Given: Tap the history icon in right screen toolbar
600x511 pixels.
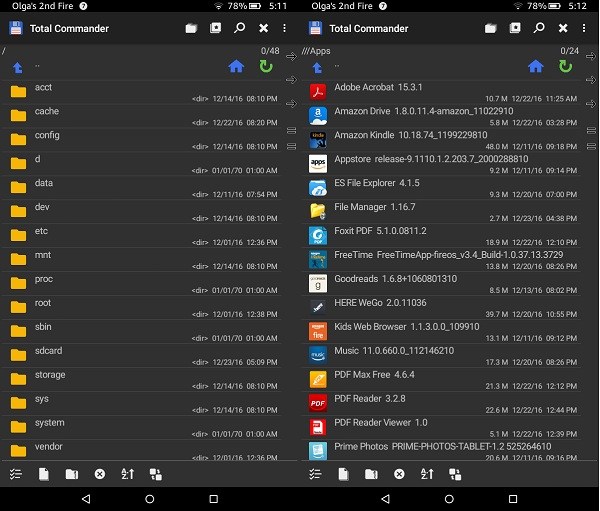Looking at the screenshot, I should (x=515, y=28).
